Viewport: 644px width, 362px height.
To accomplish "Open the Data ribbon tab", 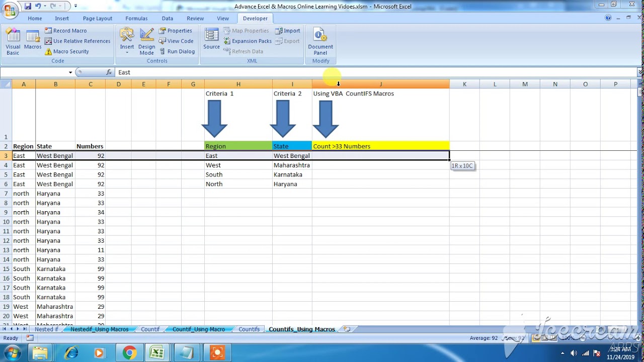I will (168, 19).
